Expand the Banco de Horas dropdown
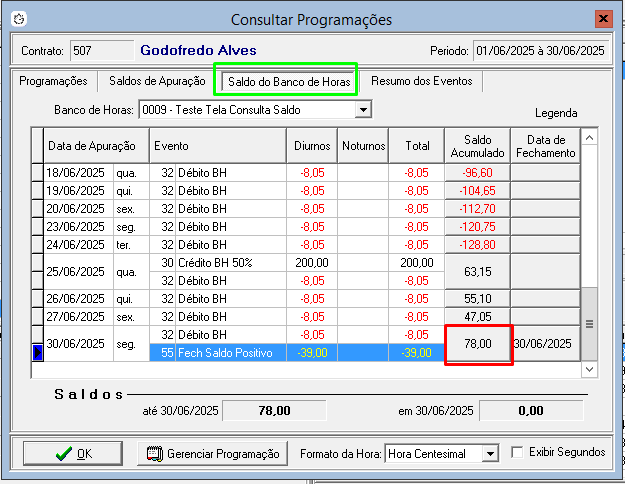625x484 pixels. point(363,109)
